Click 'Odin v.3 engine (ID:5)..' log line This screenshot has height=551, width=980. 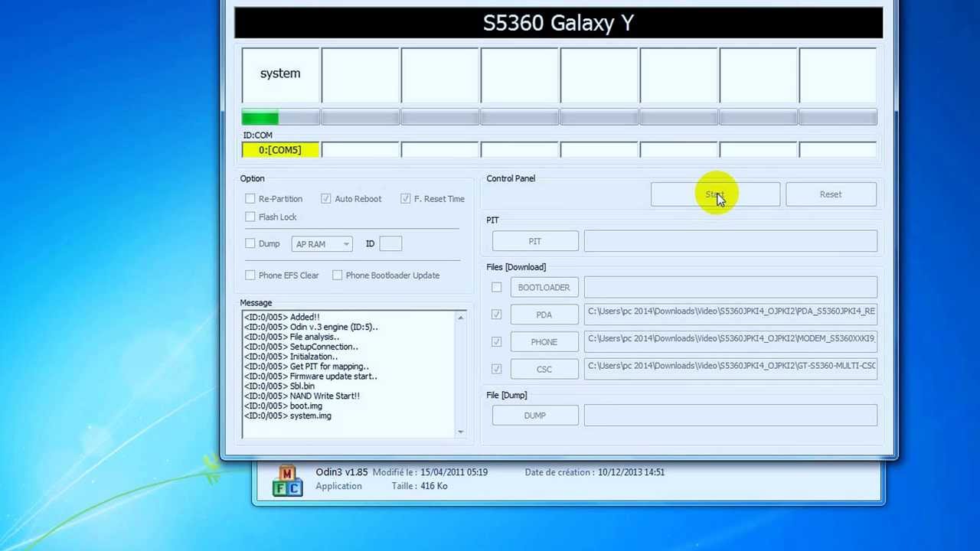311,327
